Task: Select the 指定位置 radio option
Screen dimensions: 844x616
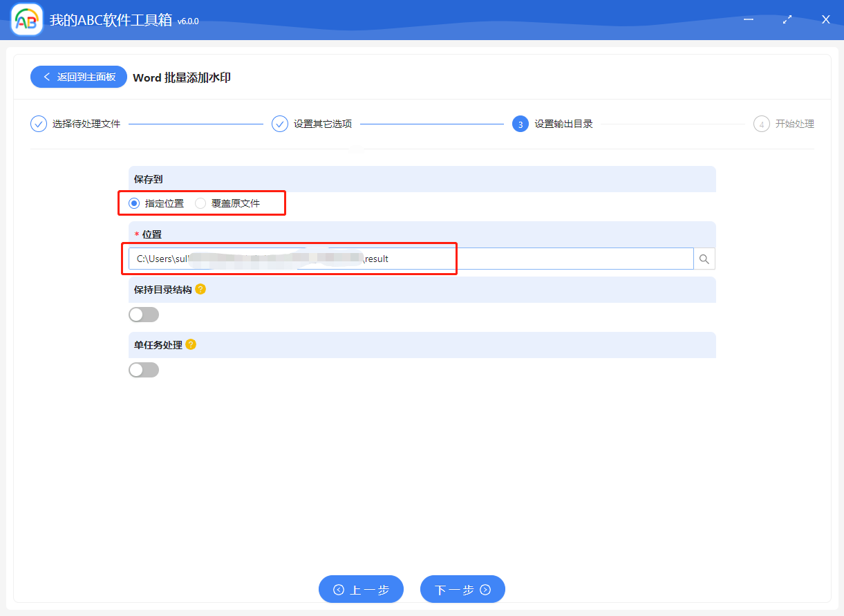Action: pos(134,203)
